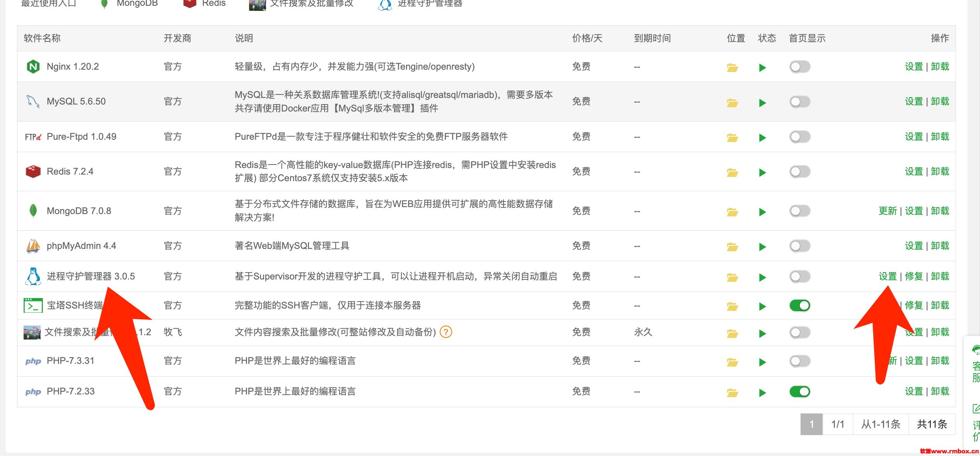Go to page 1 in pagination
Screen dimensions: 980x456
811,424
